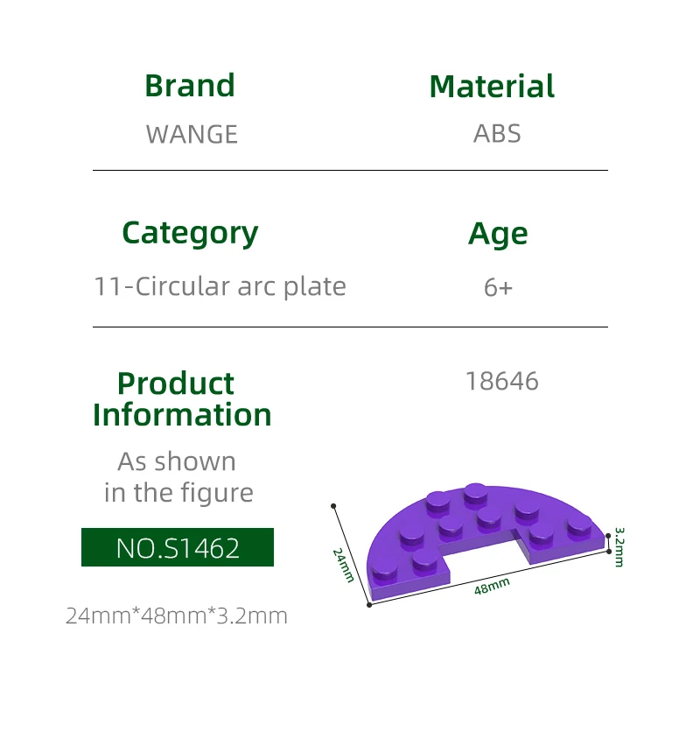Click the 11-Circular arc plate text
The width and height of the screenshot is (700, 746).
[x=220, y=286]
